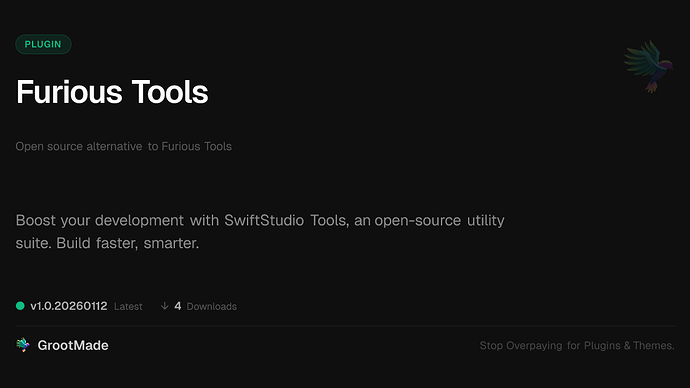The image size is (690, 388).
Task: Click the download arrow icon
Action: point(165,306)
